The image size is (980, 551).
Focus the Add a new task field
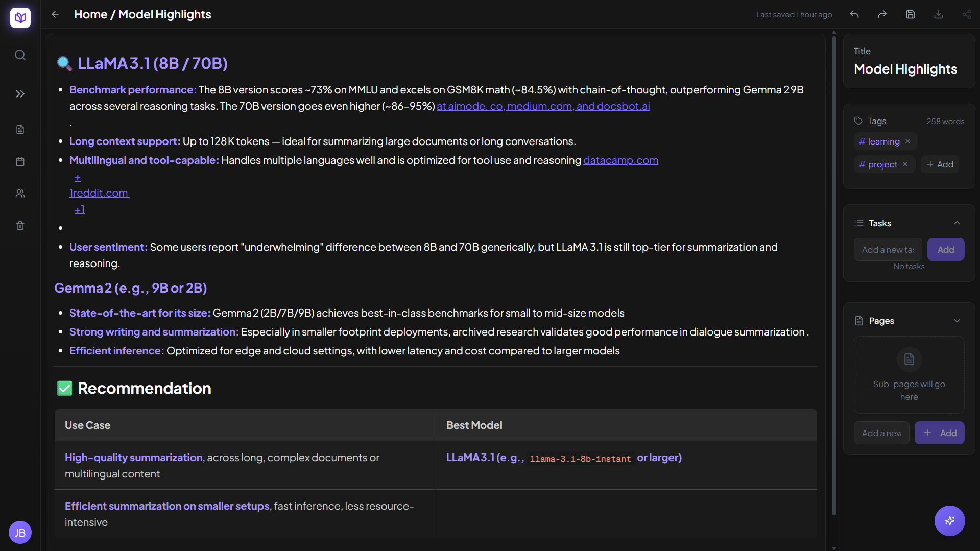click(x=888, y=250)
